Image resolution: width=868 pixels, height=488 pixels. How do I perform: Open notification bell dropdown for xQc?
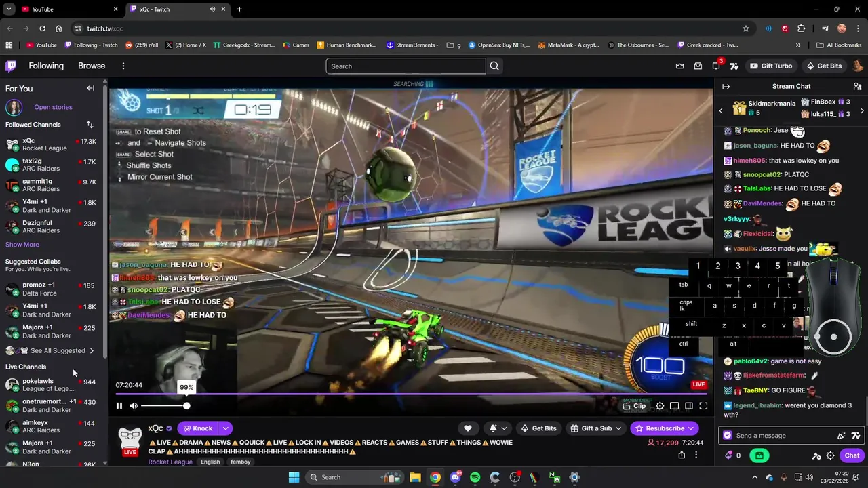[x=498, y=428]
